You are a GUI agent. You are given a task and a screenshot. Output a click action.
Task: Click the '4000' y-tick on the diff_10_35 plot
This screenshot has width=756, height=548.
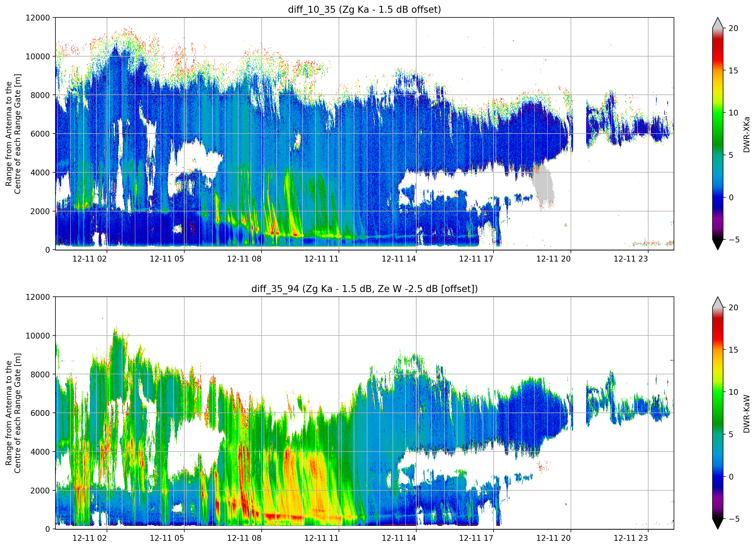tap(40, 172)
